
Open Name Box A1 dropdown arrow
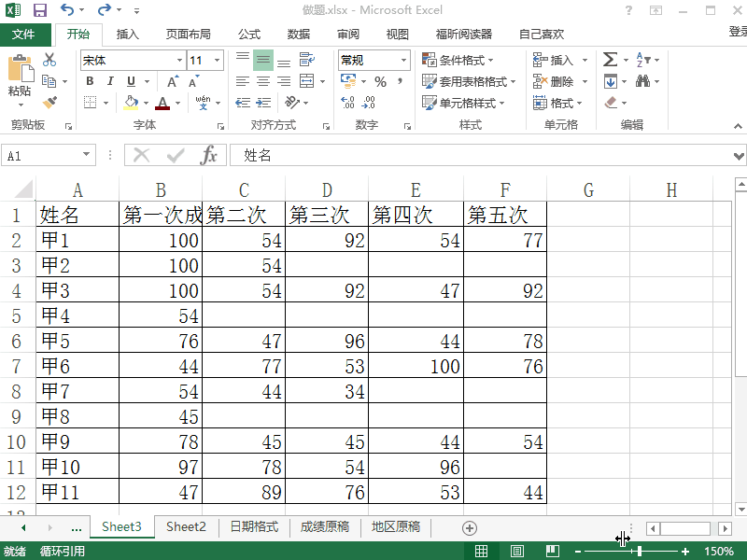(x=86, y=155)
